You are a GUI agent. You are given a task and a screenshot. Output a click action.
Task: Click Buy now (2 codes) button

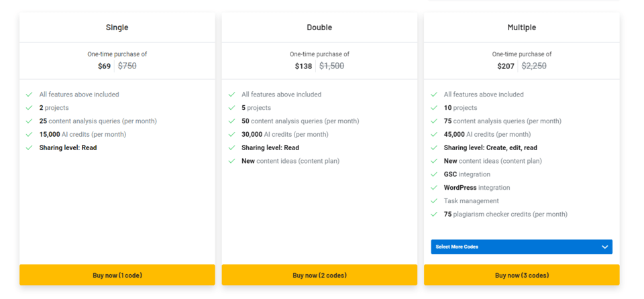click(x=319, y=275)
